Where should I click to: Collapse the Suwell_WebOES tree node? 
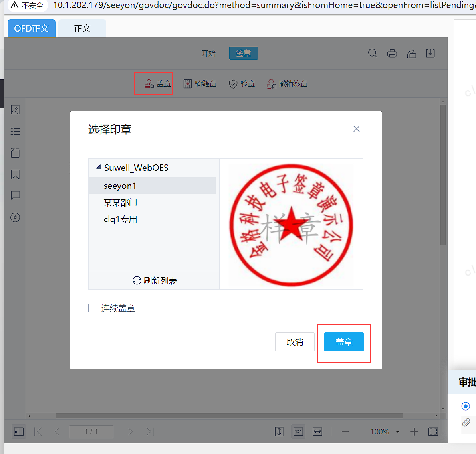(x=98, y=167)
